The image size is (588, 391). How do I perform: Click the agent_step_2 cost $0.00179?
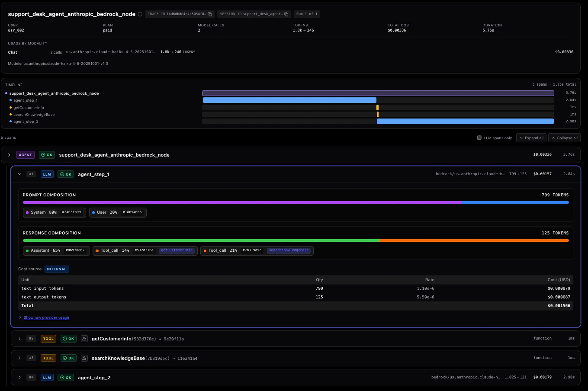pos(542,377)
